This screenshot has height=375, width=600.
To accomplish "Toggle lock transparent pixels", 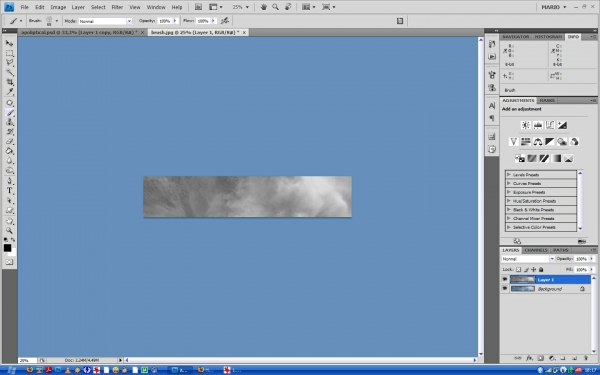I will point(518,269).
